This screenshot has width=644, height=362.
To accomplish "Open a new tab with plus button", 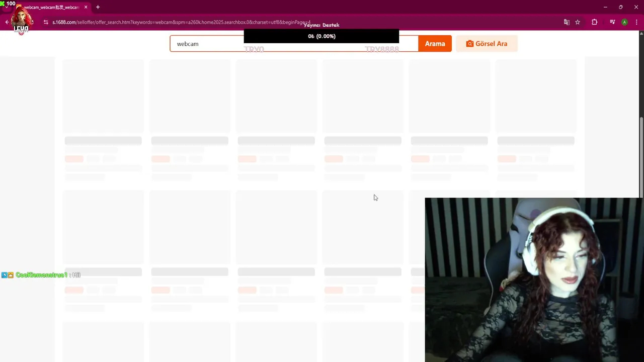I will 98,7.
